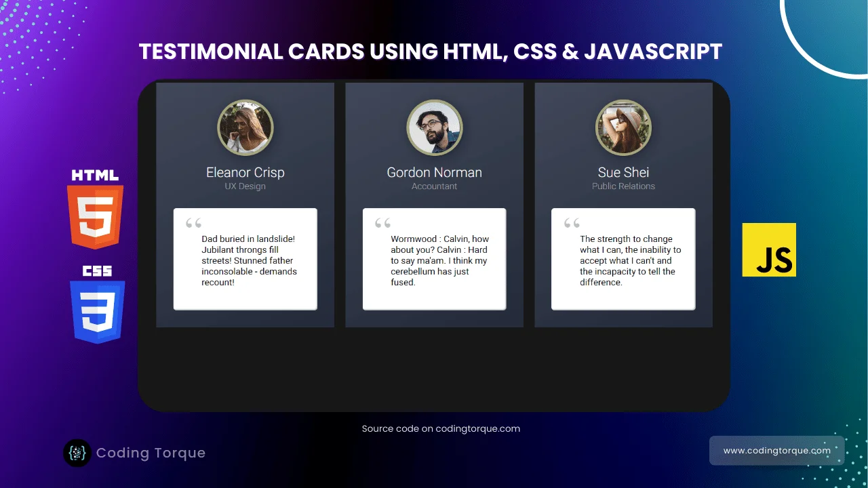Image resolution: width=868 pixels, height=488 pixels.
Task: Click the yellow JS logo icon
Action: tap(769, 249)
